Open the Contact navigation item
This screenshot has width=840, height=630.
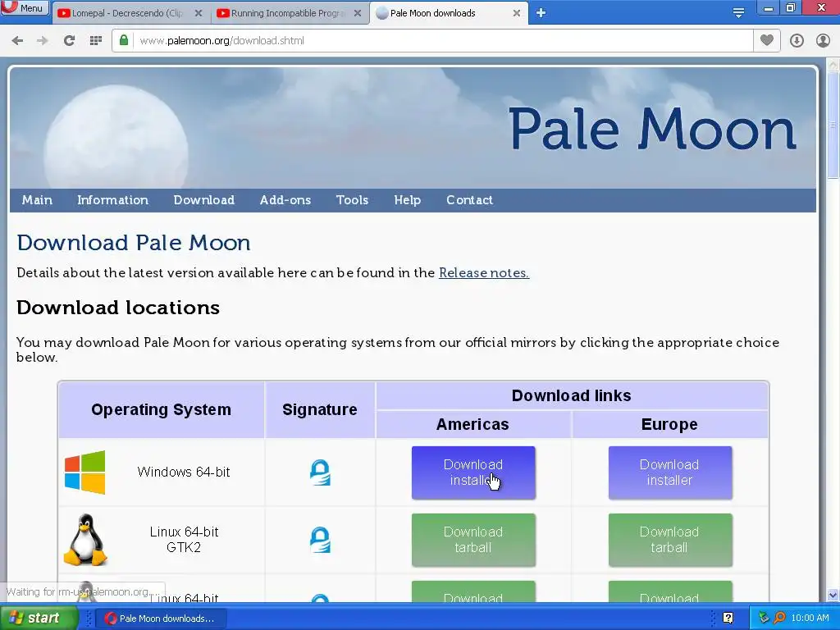click(469, 200)
